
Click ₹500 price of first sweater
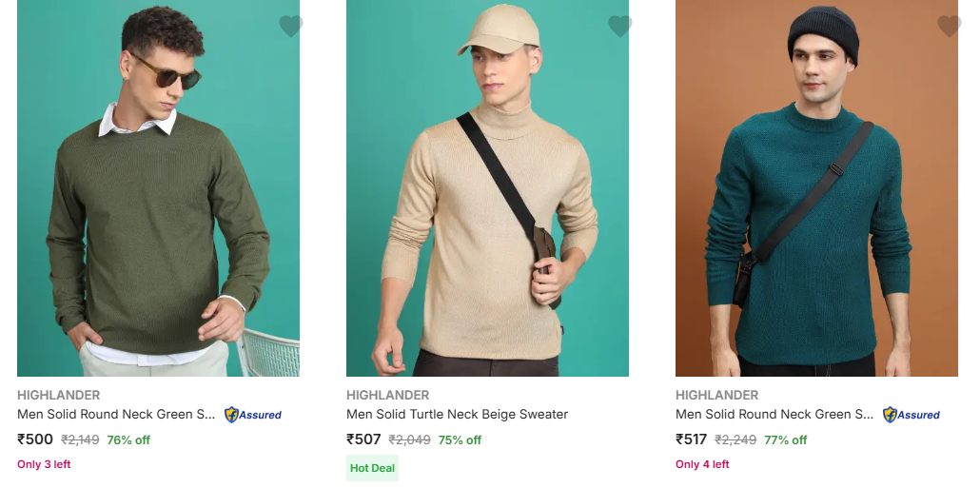click(x=35, y=439)
